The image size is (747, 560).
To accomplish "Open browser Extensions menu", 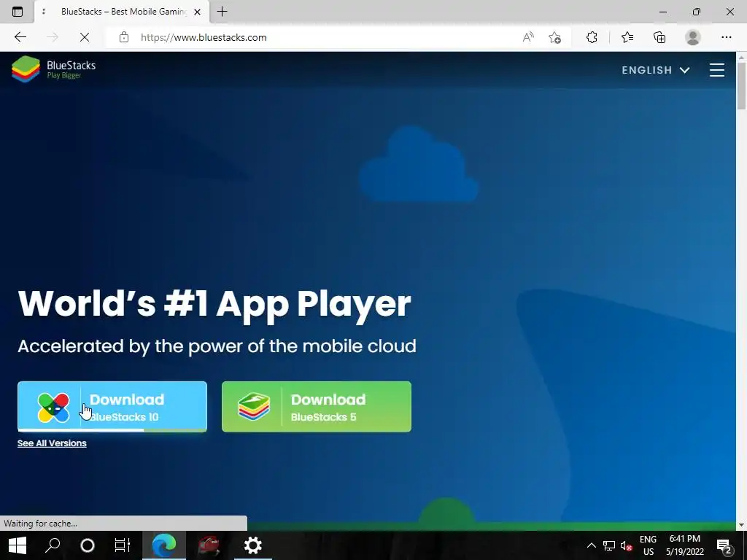I will pyautogui.click(x=592, y=37).
